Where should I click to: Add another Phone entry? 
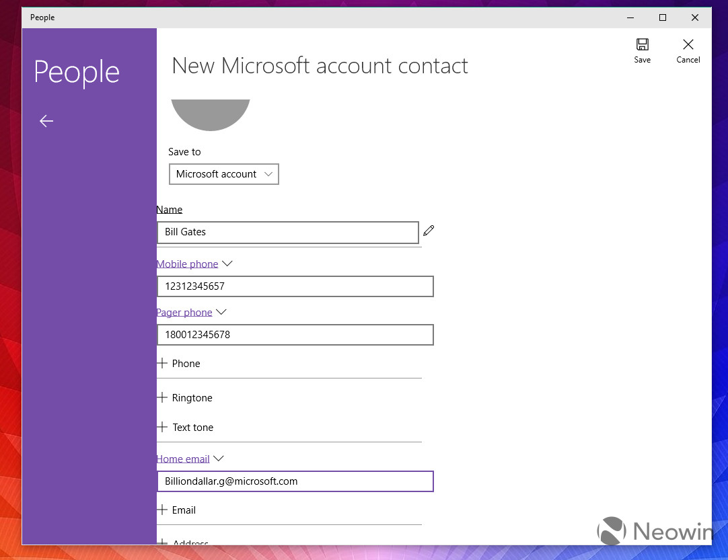(179, 363)
